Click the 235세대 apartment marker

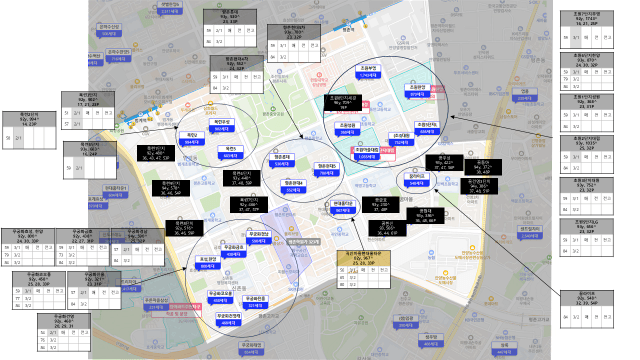525,95
